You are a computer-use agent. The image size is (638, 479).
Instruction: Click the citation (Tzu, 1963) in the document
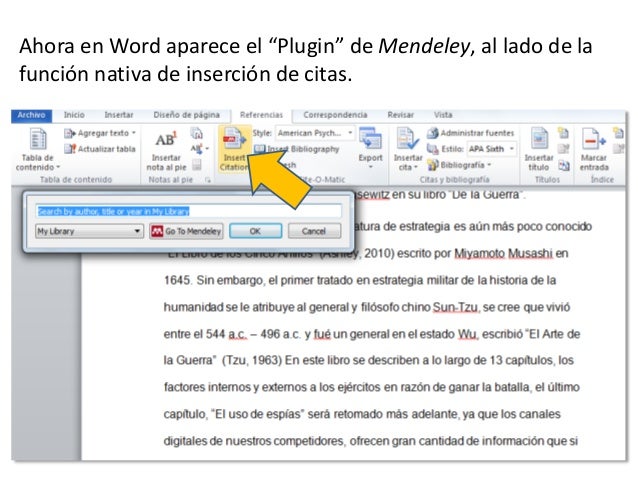coord(252,361)
